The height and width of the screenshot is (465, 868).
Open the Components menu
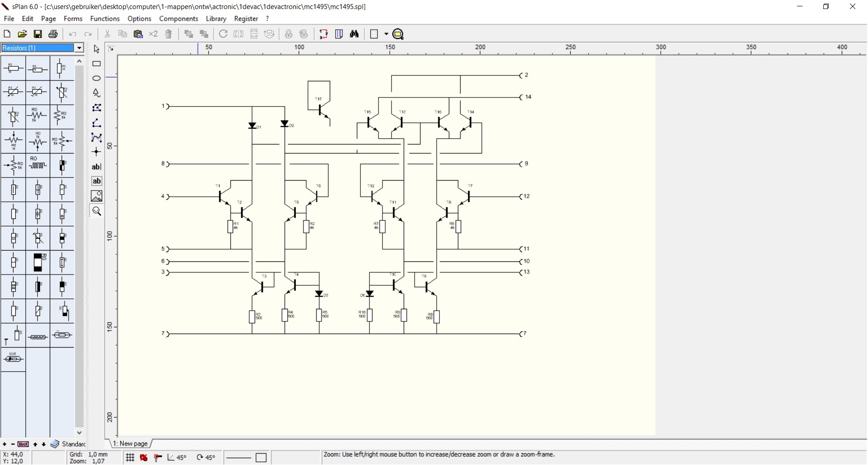[x=178, y=19]
